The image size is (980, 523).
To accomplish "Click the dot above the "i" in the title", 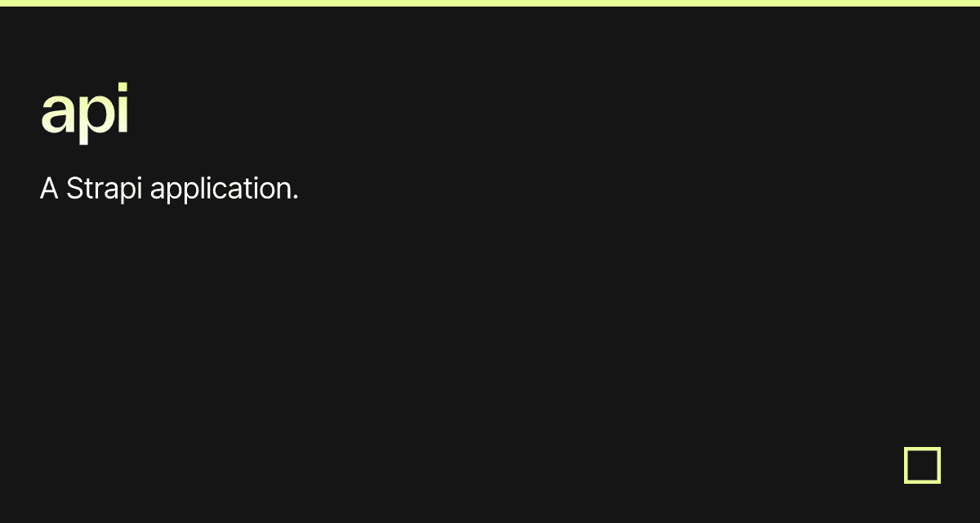I will click(x=122, y=87).
